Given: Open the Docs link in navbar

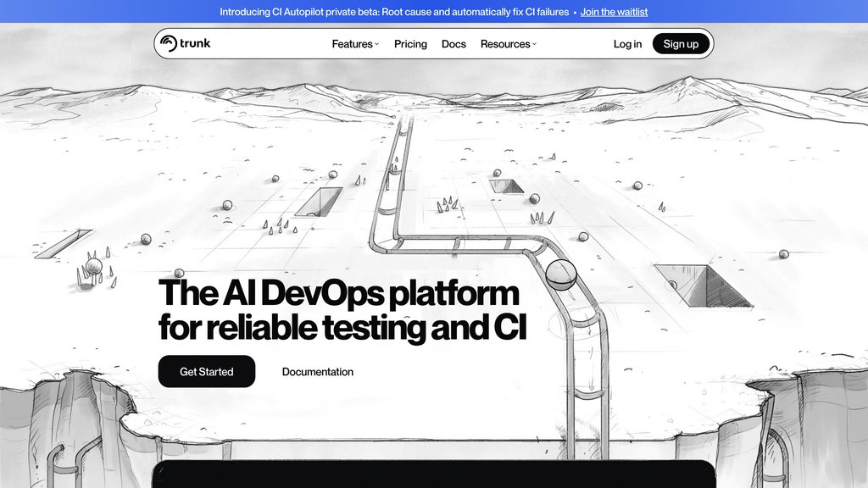Looking at the screenshot, I should click(x=453, y=44).
